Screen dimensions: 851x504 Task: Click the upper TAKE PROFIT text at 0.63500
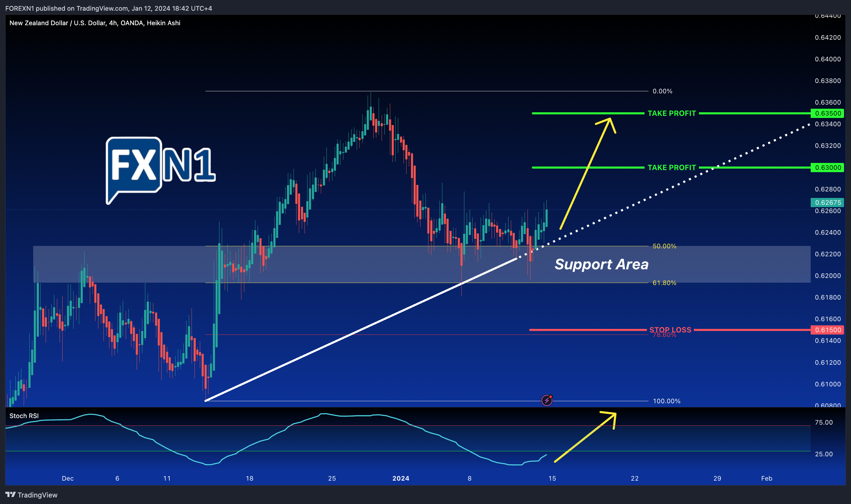click(x=672, y=113)
